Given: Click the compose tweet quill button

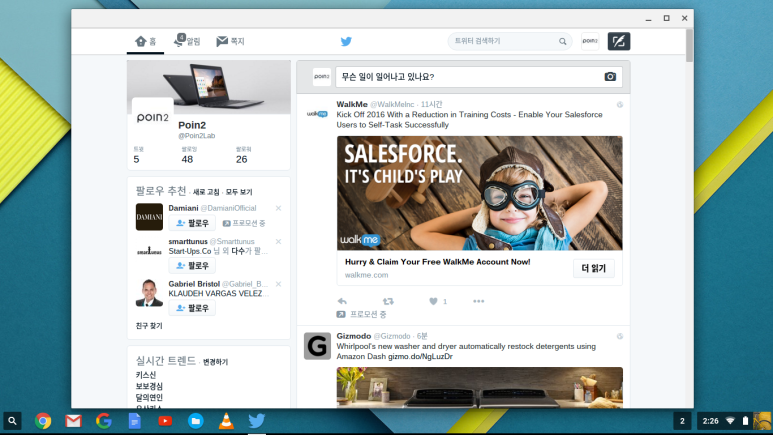Looking at the screenshot, I should coord(619,41).
